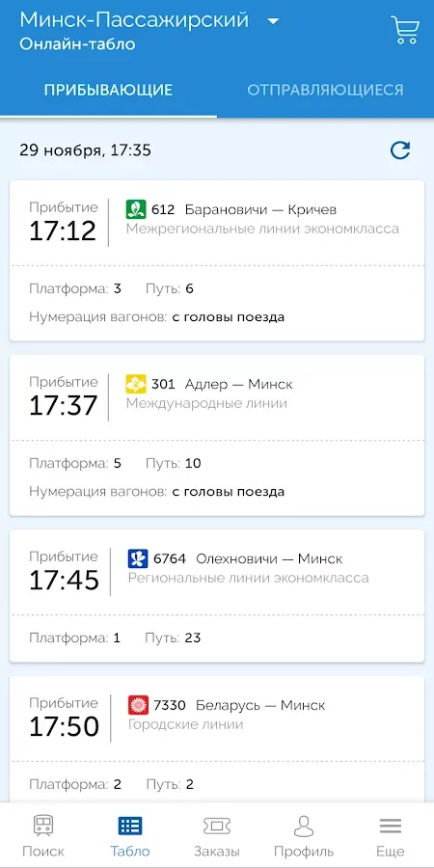The width and height of the screenshot is (434, 868).
Task: Tap the green icon of train 612
Action: (136, 209)
